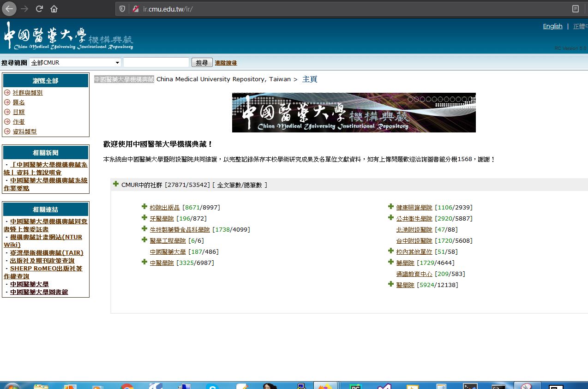This screenshot has width=588, height=389.
Task: Click the 搜尋 search button
Action: click(x=202, y=62)
